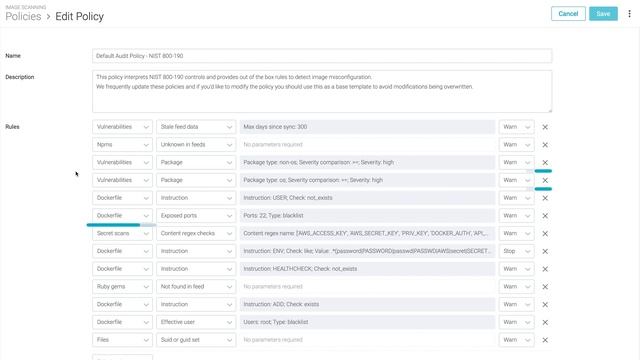Delete the os Package vulnerability rule
Image resolution: width=640 pixels, height=360 pixels.
click(545, 180)
